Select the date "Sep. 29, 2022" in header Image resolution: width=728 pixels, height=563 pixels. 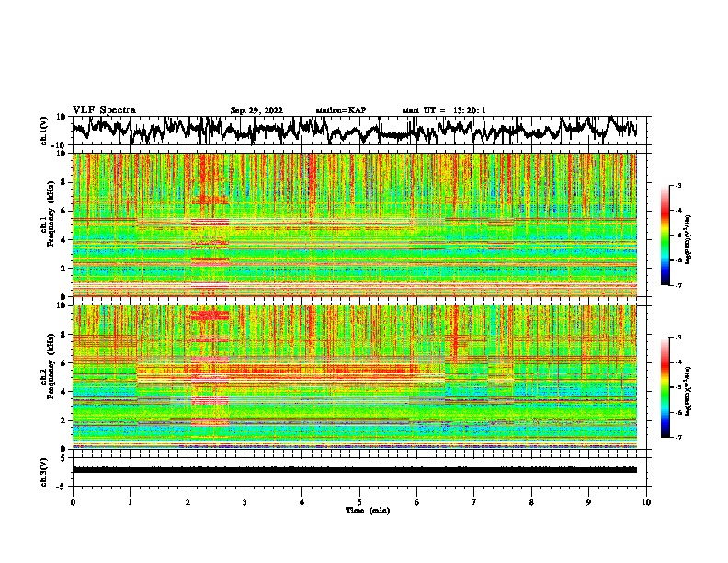click(256, 110)
